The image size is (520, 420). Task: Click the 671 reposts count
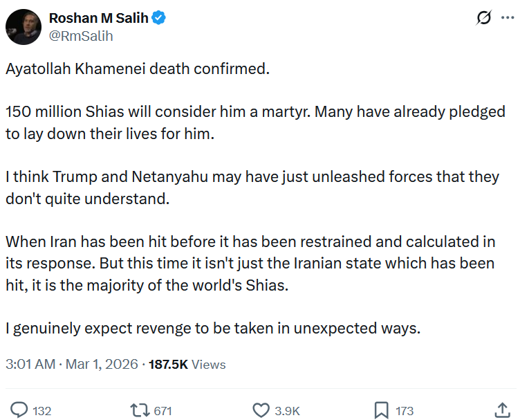click(x=162, y=411)
